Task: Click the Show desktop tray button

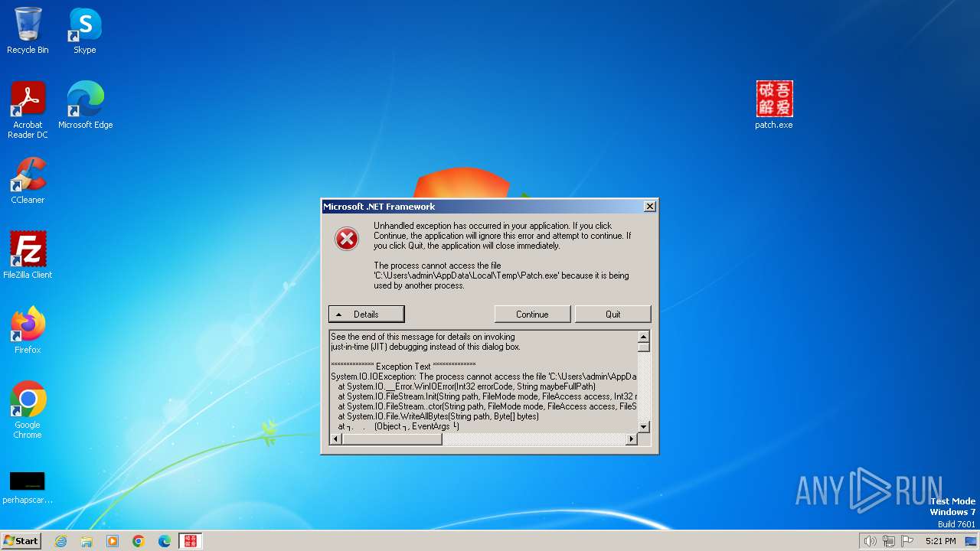Action: tap(971, 541)
